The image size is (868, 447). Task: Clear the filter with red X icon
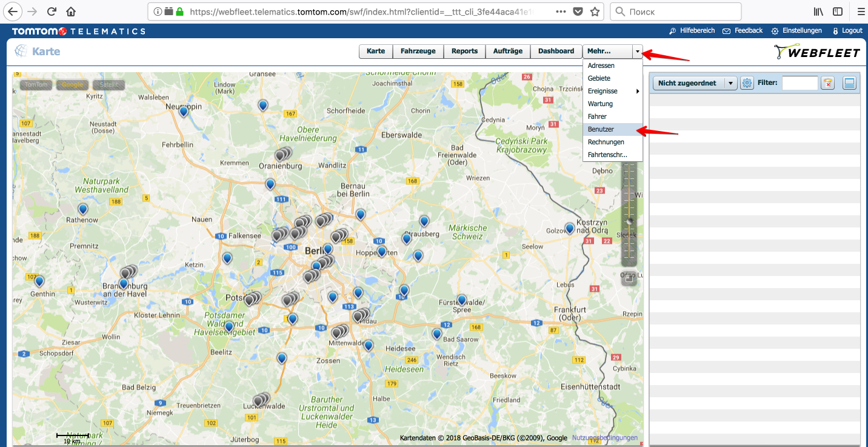coord(828,83)
